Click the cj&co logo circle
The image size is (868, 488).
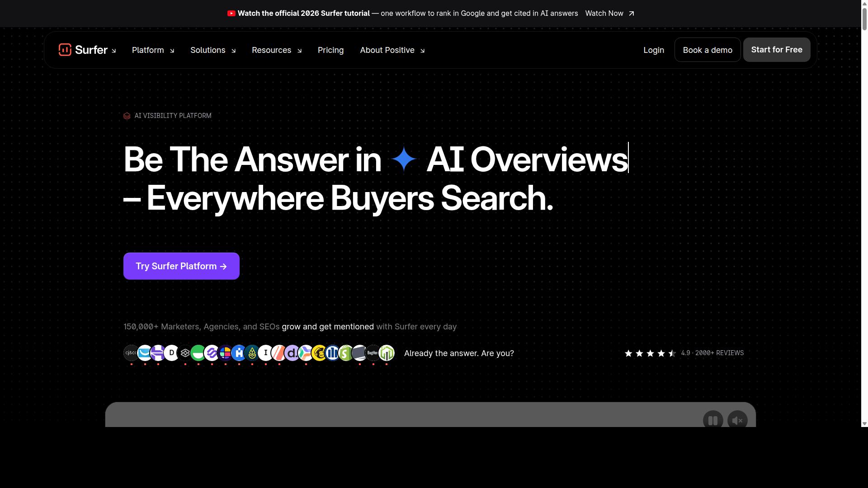(x=131, y=353)
